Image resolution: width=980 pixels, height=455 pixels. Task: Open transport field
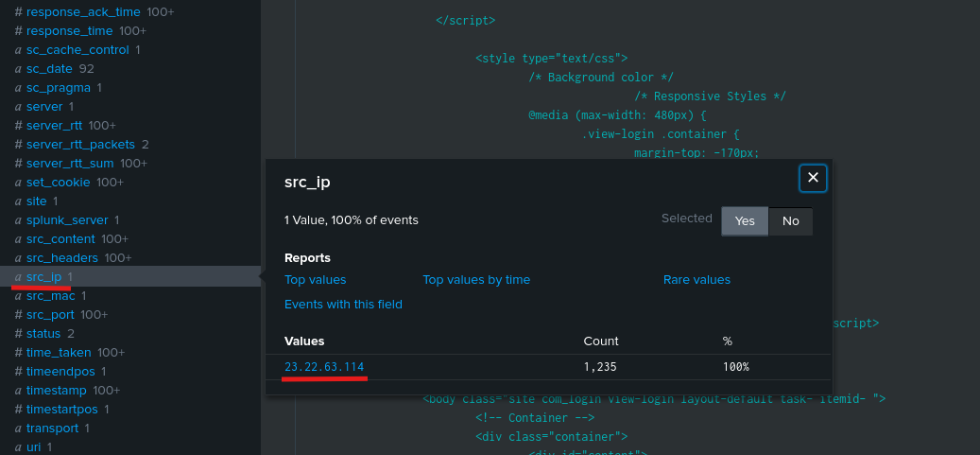[53, 429]
